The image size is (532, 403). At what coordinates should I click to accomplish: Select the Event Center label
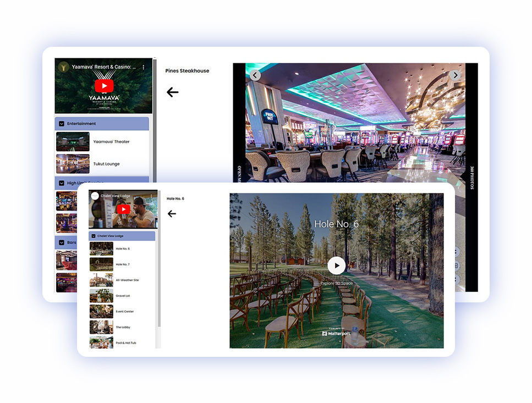point(125,312)
